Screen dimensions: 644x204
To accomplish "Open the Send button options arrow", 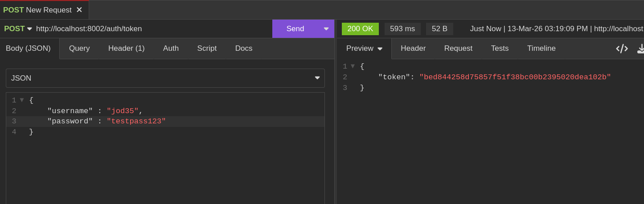I will tap(326, 29).
